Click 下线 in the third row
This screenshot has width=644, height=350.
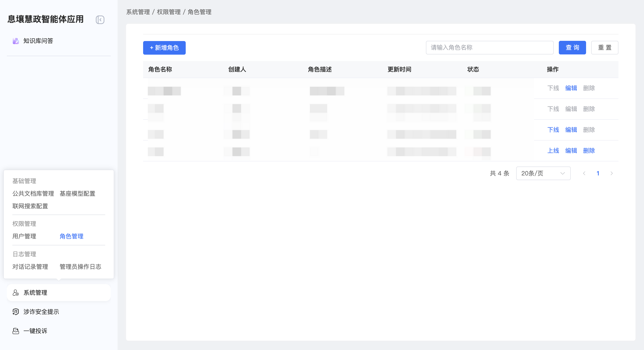553,130
